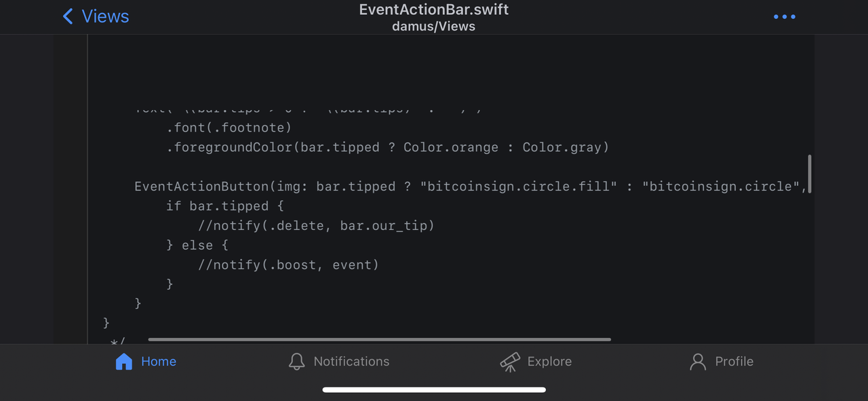The width and height of the screenshot is (868, 401).
Task: Click the EventActionButton code line
Action: tap(471, 187)
